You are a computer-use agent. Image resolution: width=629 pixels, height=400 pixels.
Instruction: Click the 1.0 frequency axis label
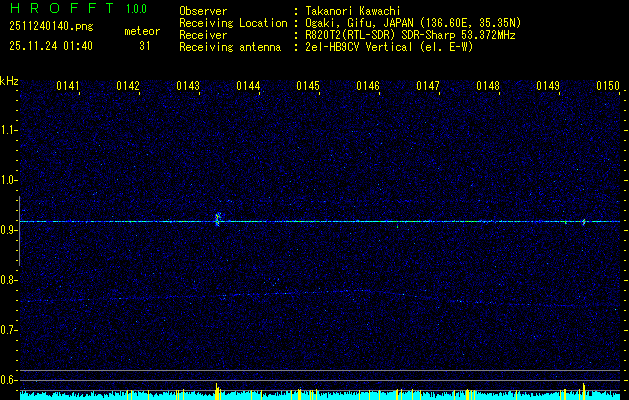pyautogui.click(x=8, y=181)
